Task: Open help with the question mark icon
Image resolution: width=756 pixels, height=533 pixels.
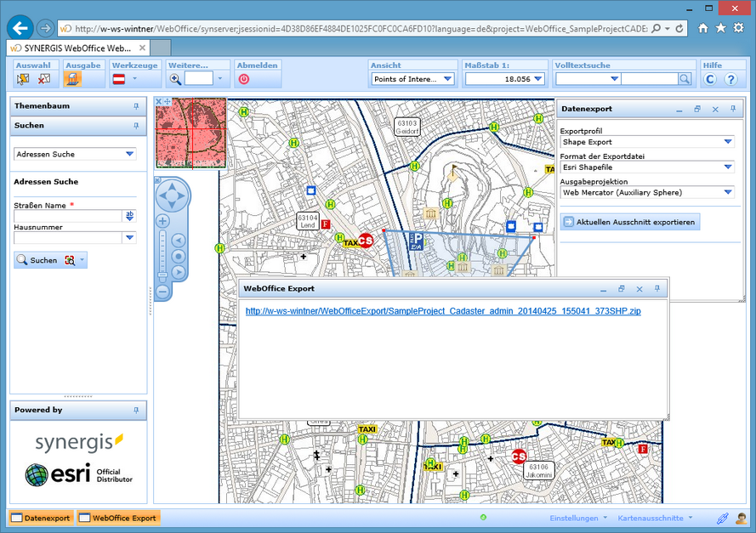Action: (x=731, y=78)
